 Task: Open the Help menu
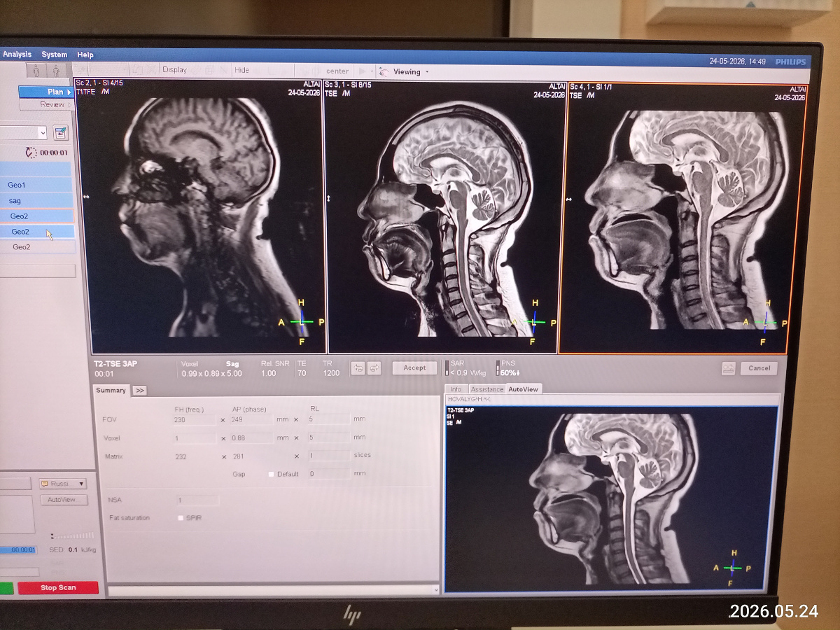pyautogui.click(x=85, y=55)
